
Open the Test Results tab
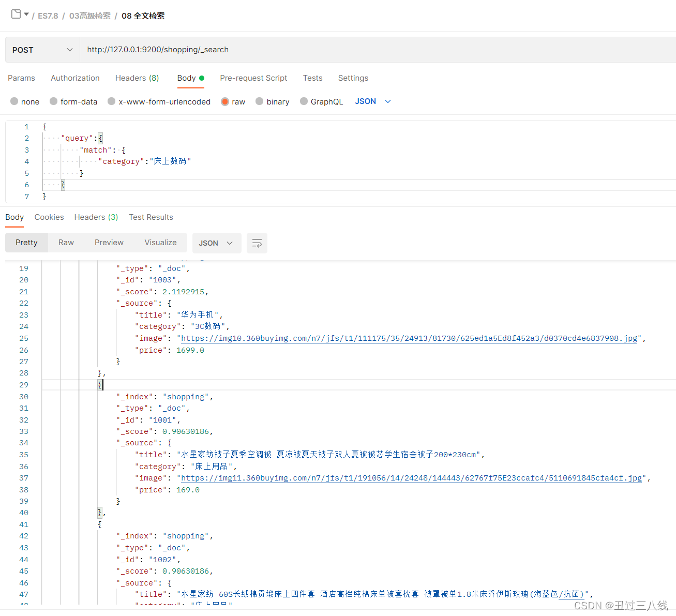(x=151, y=217)
